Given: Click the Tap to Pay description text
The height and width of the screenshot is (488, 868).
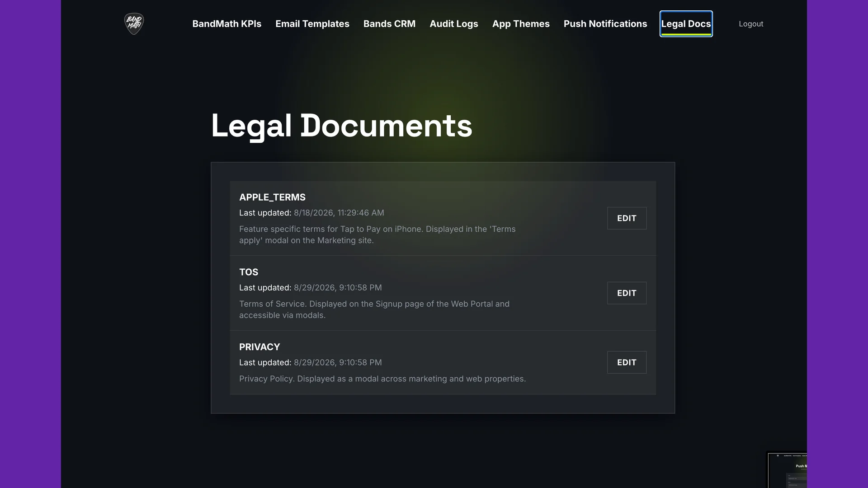Looking at the screenshot, I should point(377,235).
